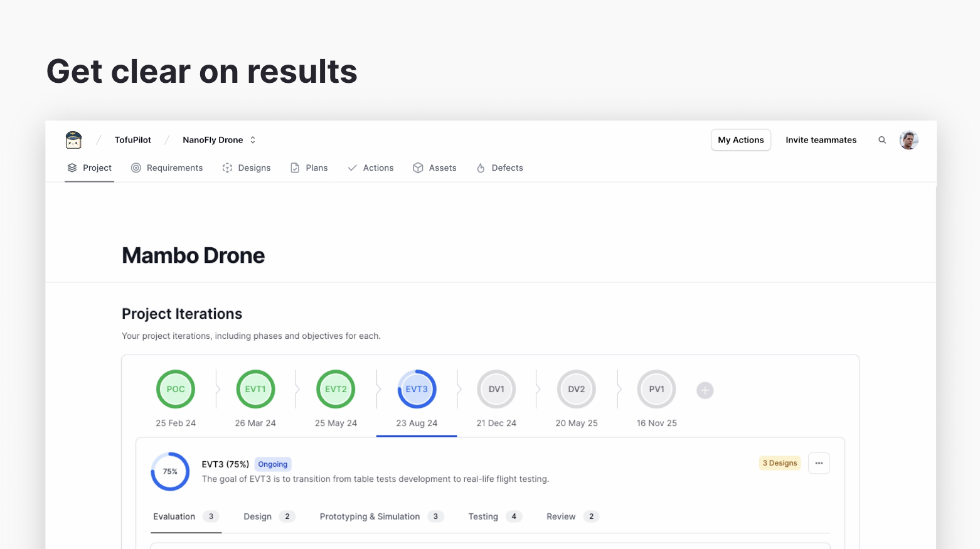Click the Plans document icon

click(295, 168)
